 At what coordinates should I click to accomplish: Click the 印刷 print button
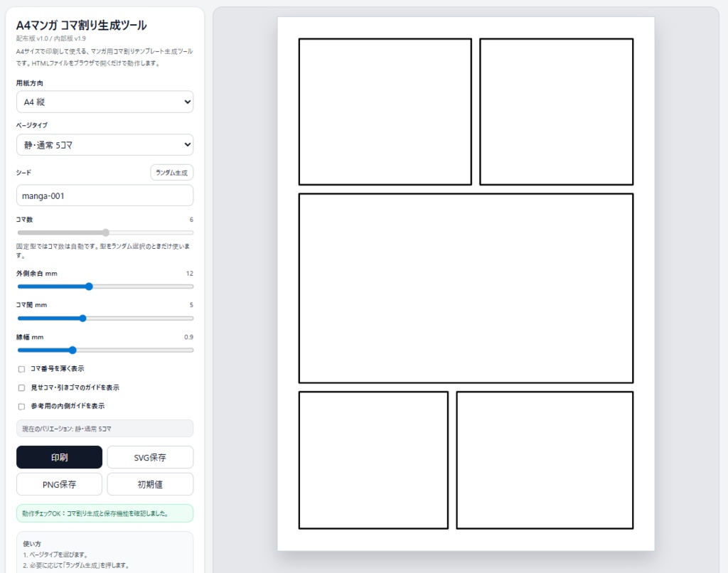pos(60,457)
